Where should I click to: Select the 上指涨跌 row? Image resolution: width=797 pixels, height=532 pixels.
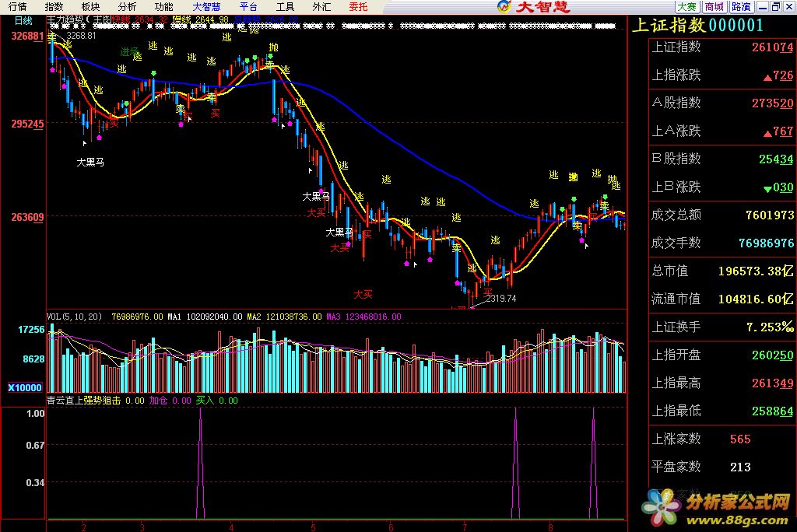(x=722, y=75)
